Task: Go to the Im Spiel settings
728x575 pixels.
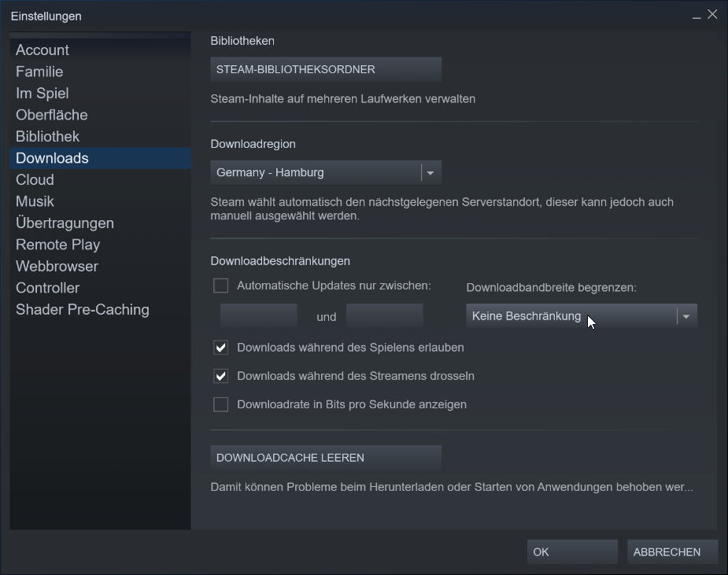Action: click(100, 94)
